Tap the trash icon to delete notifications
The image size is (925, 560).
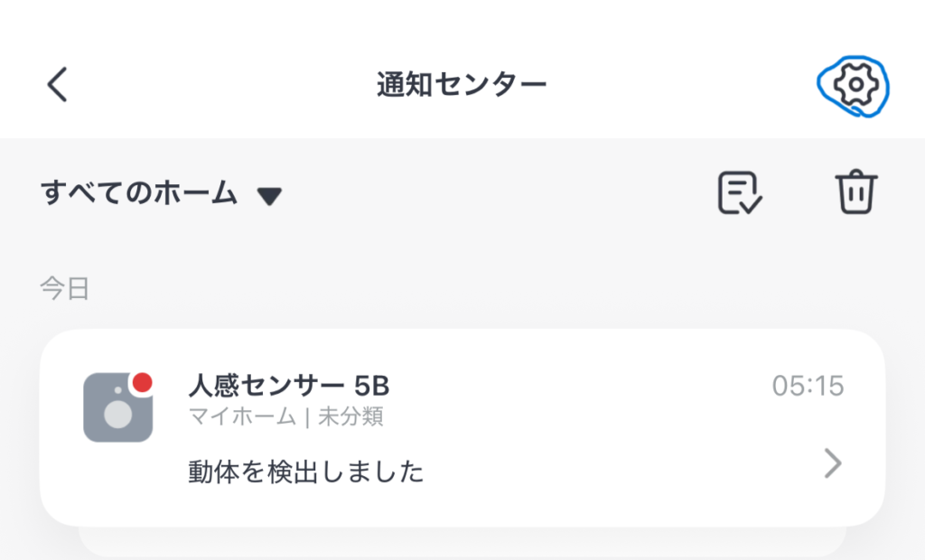pos(855,192)
